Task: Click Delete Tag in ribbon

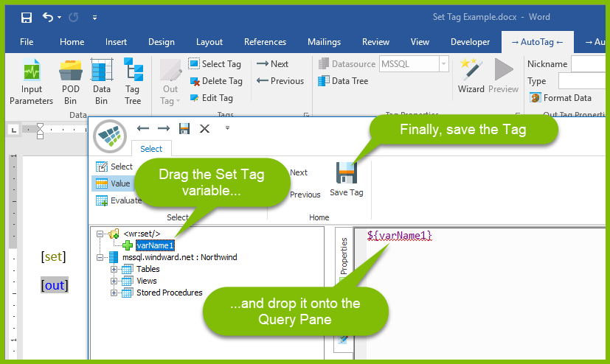Action: pos(216,81)
